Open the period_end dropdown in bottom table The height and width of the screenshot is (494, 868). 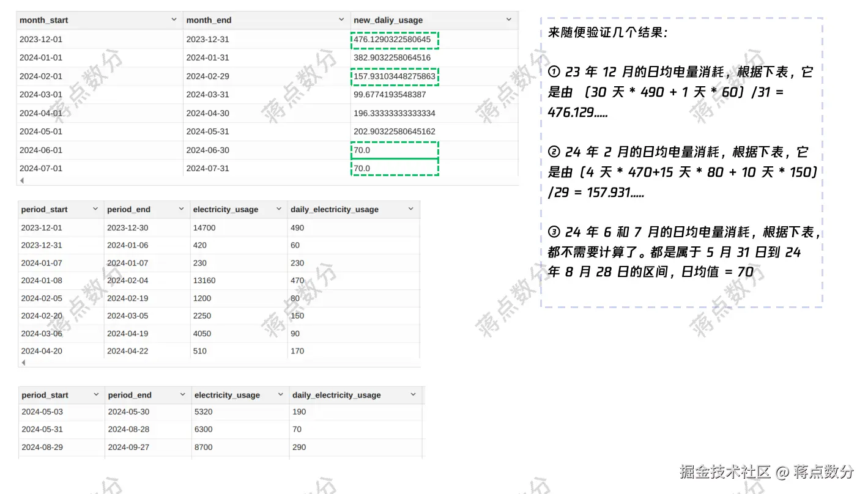coord(180,395)
